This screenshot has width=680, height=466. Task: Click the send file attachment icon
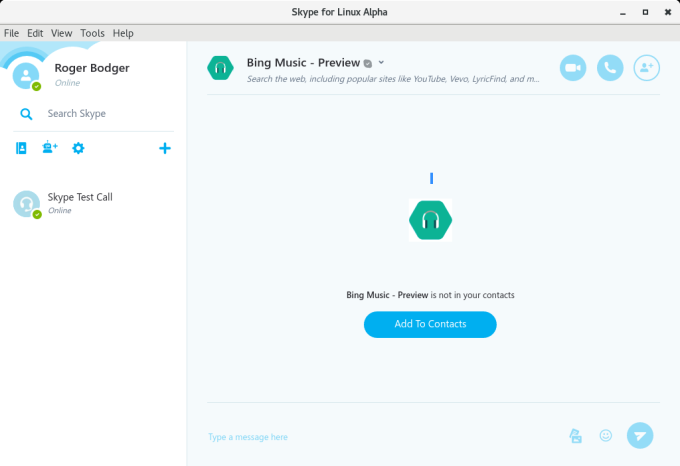575,435
